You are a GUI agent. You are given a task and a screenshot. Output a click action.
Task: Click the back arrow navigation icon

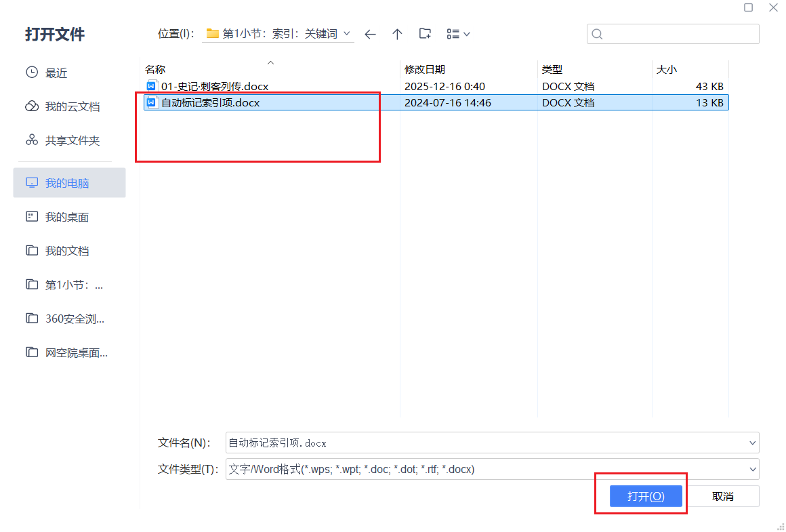tap(370, 34)
